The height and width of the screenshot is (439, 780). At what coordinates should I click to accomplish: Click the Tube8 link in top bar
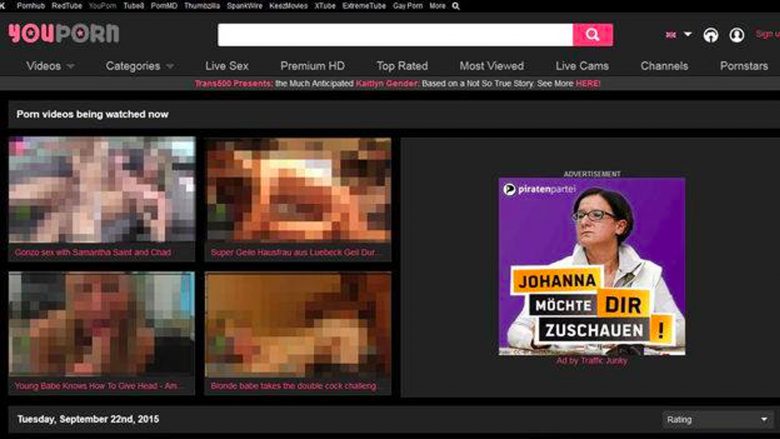pyautogui.click(x=133, y=6)
